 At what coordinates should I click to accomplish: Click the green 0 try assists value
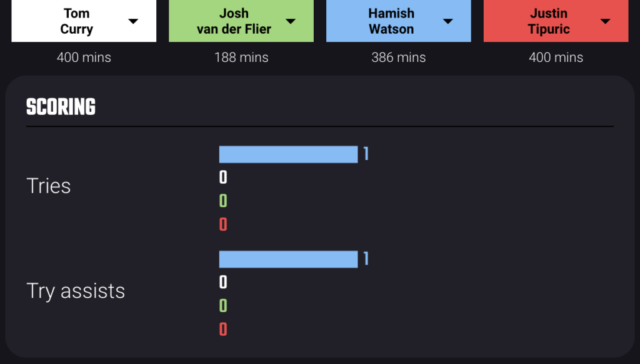point(223,306)
